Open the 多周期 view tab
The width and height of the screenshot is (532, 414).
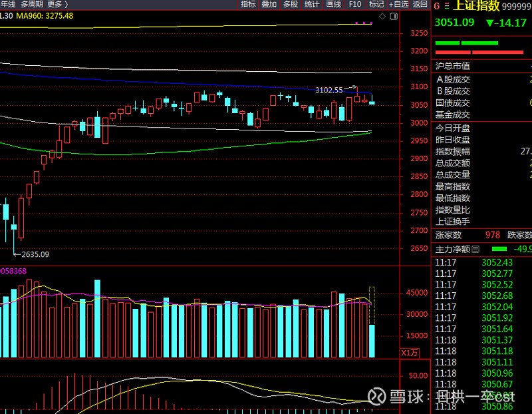click(x=32, y=4)
